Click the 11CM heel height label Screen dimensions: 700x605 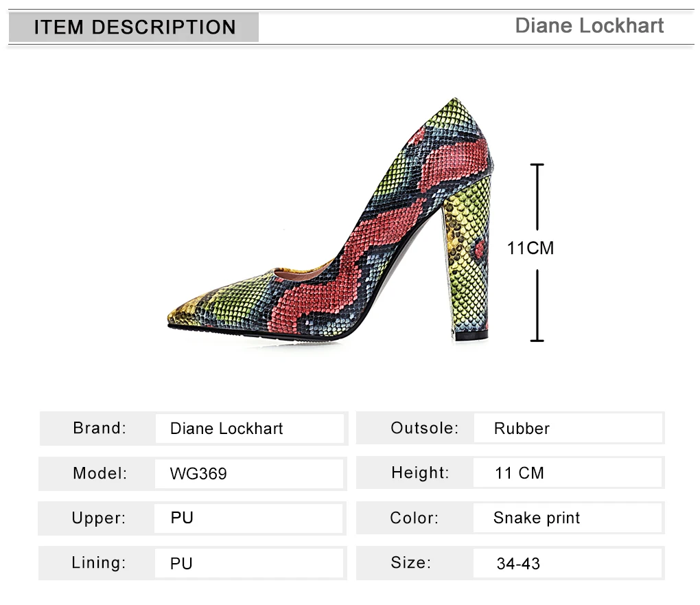[x=530, y=248]
